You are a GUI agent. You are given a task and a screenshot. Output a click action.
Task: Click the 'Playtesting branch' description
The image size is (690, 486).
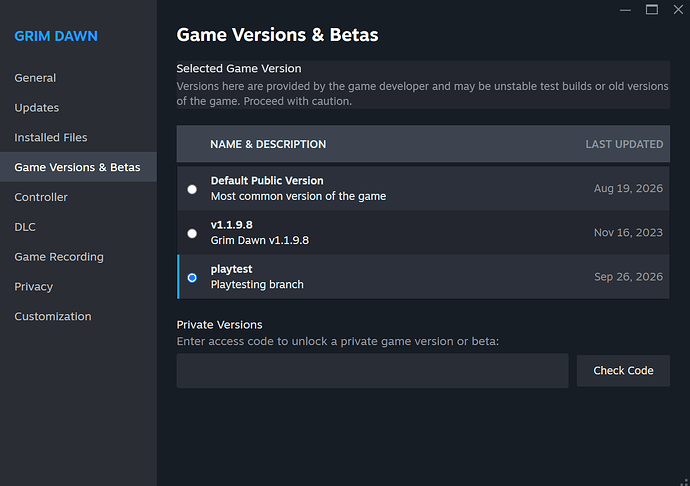[257, 285]
